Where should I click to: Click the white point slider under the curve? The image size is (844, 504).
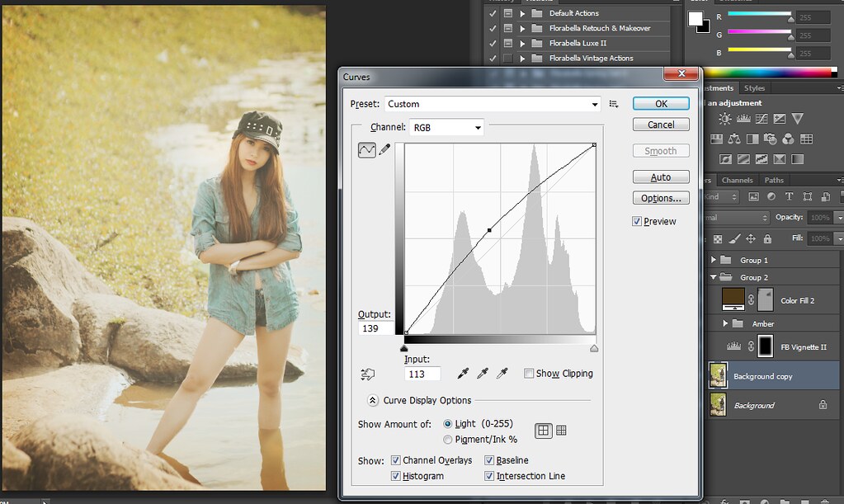(x=594, y=348)
